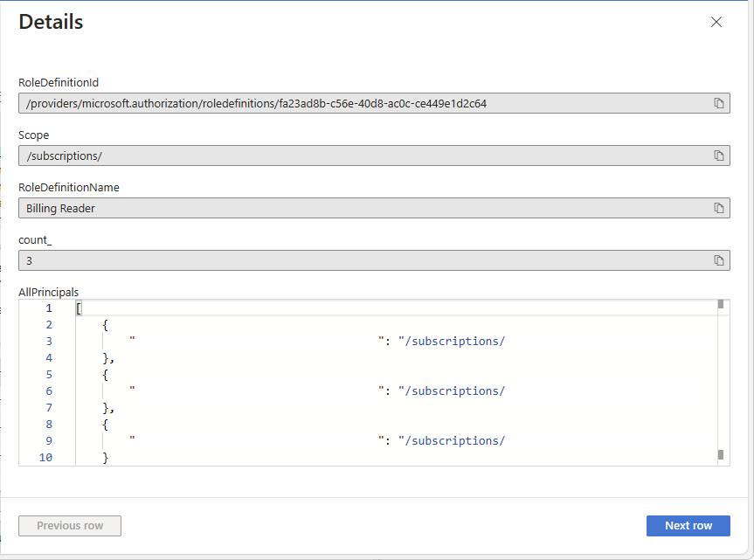Click the closing brace on editor line 4
754x560 pixels.
click(x=106, y=358)
